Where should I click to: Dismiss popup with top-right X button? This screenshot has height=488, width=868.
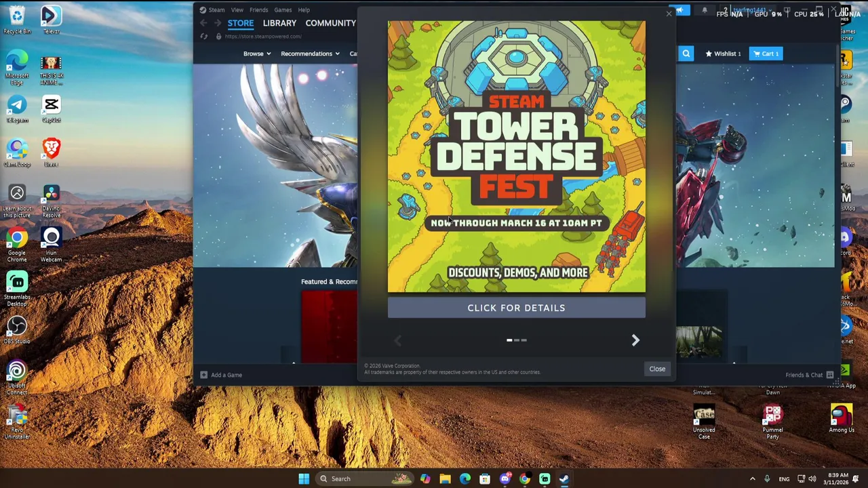click(x=669, y=14)
